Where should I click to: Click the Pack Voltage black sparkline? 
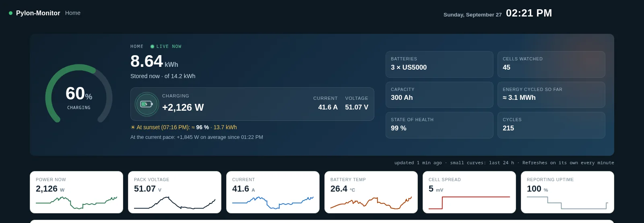pos(175,202)
